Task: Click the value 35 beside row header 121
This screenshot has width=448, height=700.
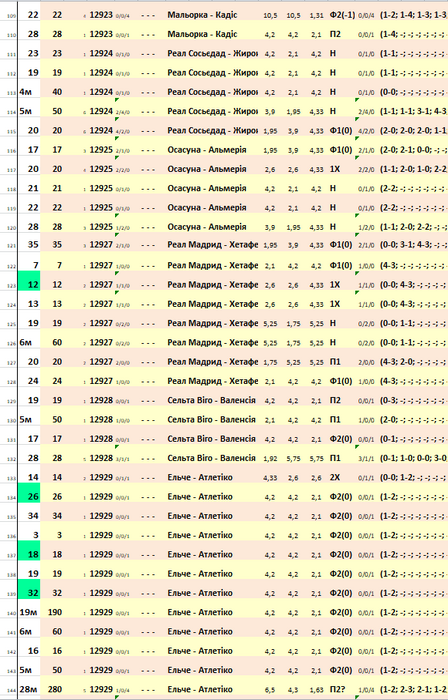Action: [x=33, y=245]
